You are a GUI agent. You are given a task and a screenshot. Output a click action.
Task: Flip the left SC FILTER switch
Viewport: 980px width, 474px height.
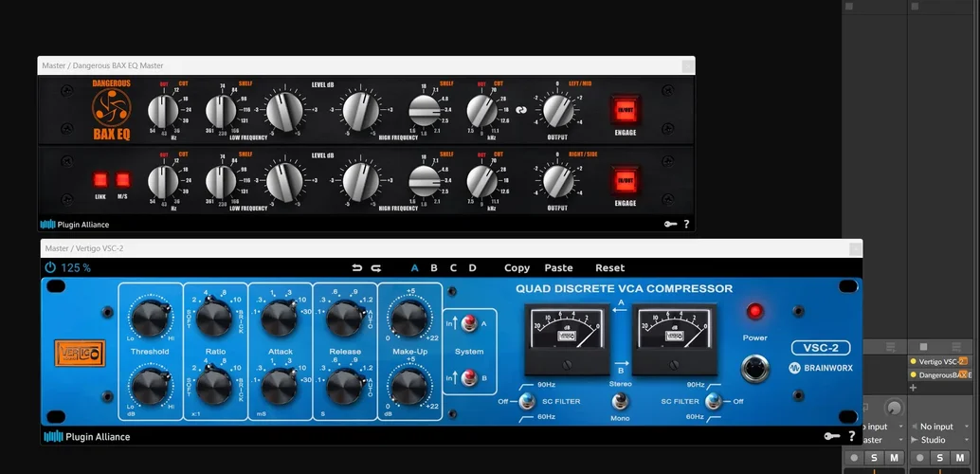click(x=526, y=401)
